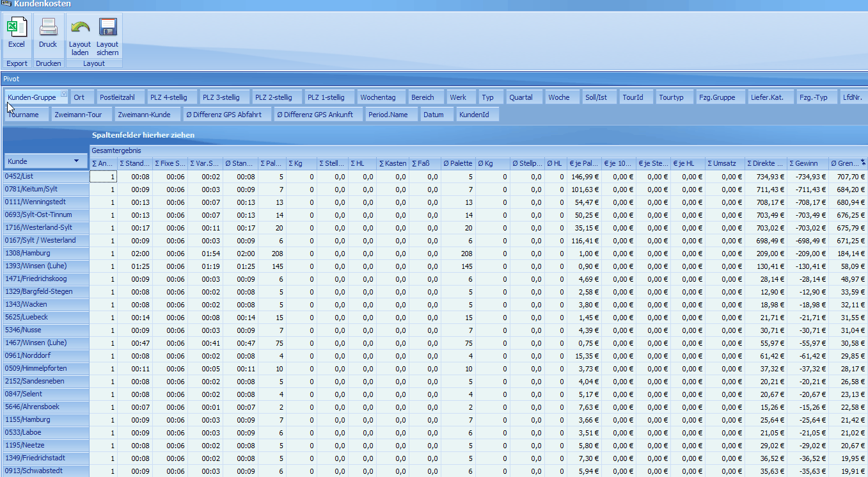The image size is (868, 477).
Task: Select row 1329/Bargfeld-Stegen
Action: click(45, 291)
